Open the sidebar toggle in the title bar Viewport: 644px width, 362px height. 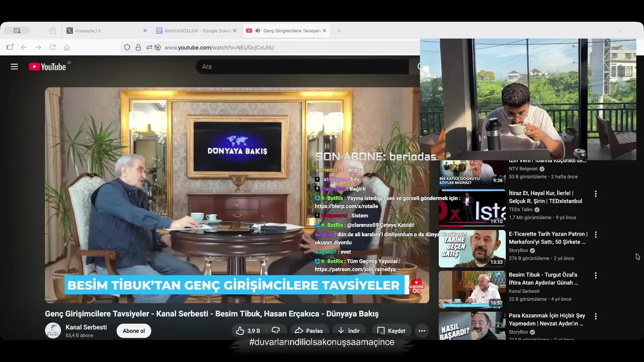(x=17, y=31)
